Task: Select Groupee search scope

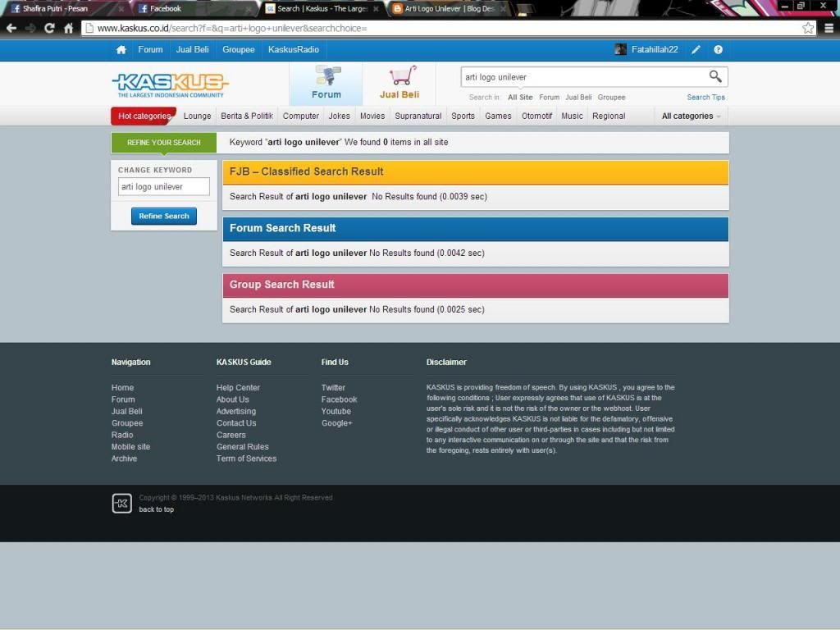Action: [611, 98]
